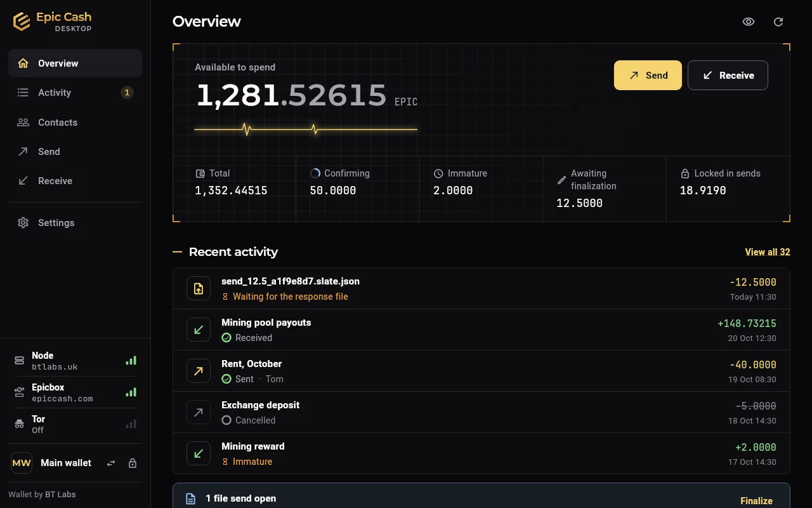Open Contacts in the sidebar
Image resolution: width=812 pixels, height=508 pixels.
(x=75, y=123)
